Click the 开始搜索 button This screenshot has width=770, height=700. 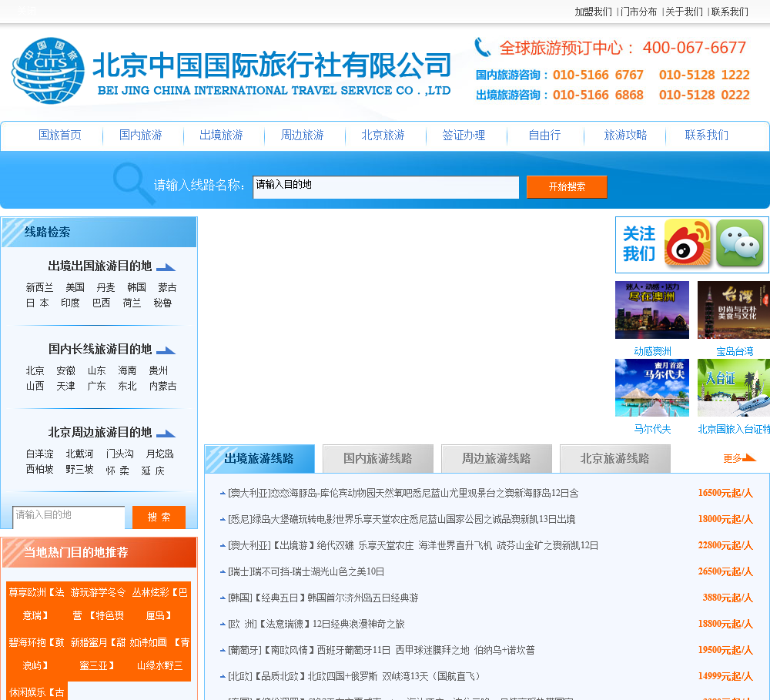tap(567, 186)
